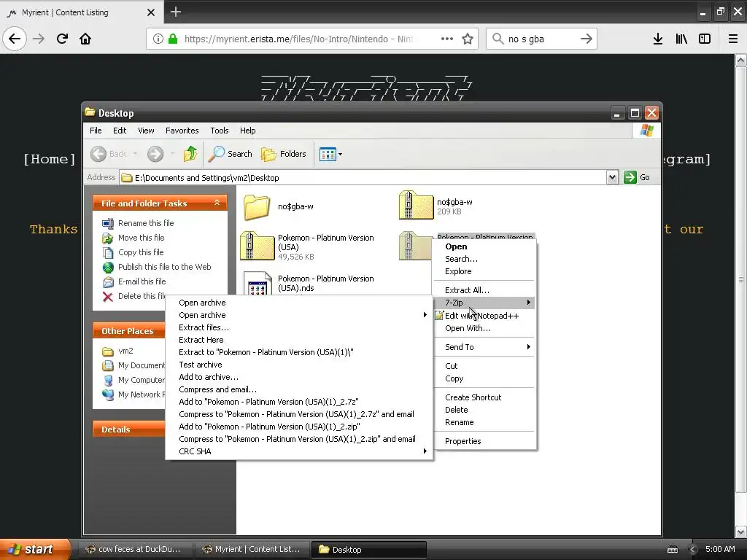The width and height of the screenshot is (747, 560).
Task: Open new browser tab with plus
Action: pos(175,12)
